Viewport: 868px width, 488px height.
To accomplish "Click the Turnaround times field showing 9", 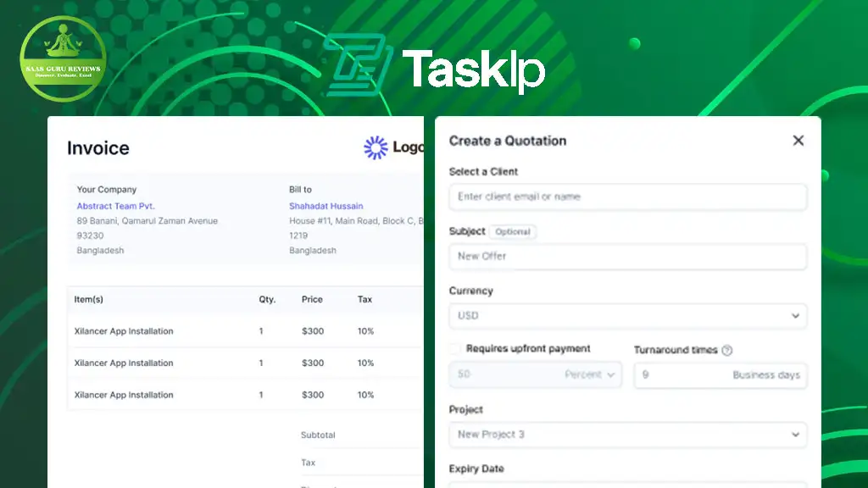I will (x=721, y=375).
